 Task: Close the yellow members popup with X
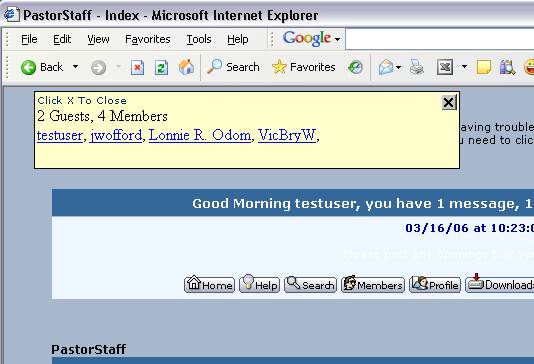pos(449,102)
